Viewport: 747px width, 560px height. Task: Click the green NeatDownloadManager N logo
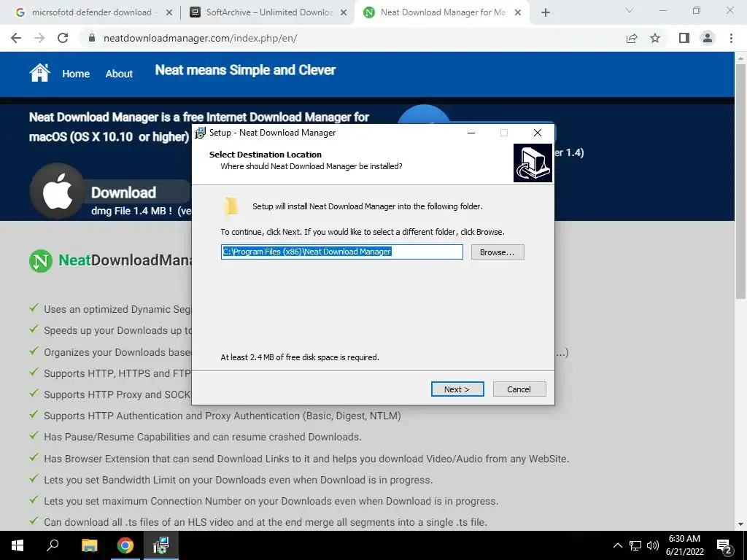(41, 261)
